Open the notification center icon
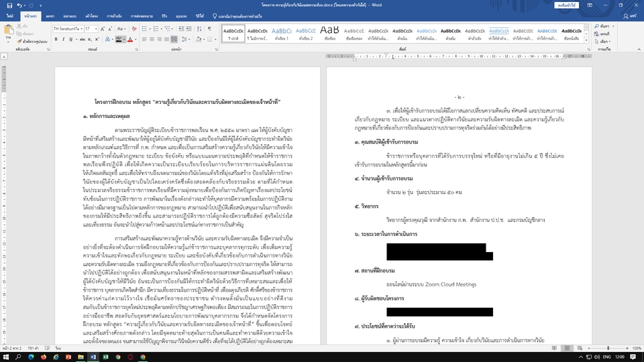The image size is (644, 362). pyautogui.click(x=633, y=357)
